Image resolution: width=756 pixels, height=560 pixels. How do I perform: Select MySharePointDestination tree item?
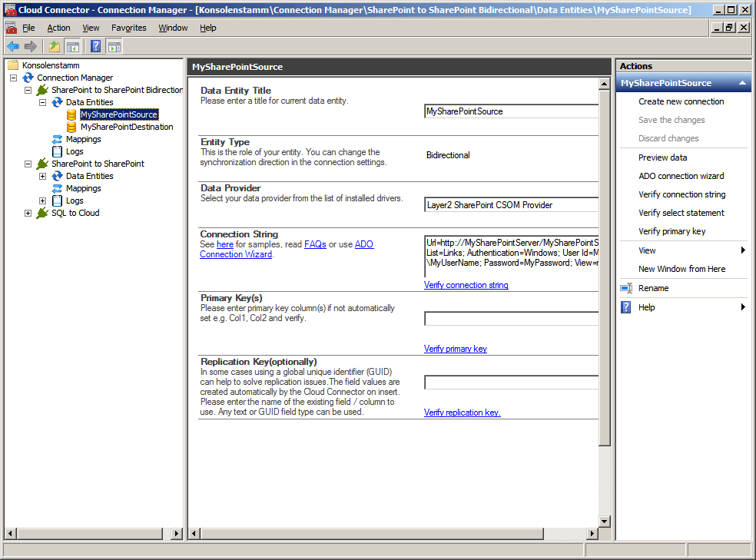(127, 128)
